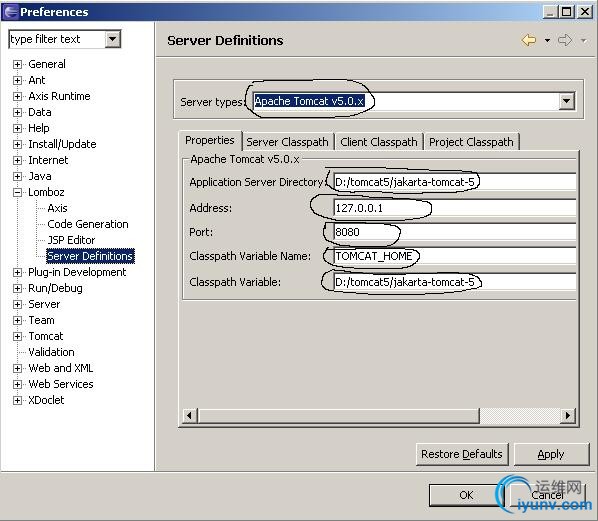Click the Apply button
The height and width of the screenshot is (521, 598).
tap(551, 454)
